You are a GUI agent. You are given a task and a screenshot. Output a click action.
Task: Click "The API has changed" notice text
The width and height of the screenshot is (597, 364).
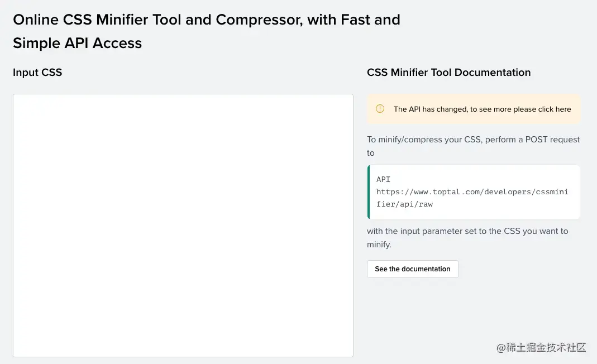[431, 109]
